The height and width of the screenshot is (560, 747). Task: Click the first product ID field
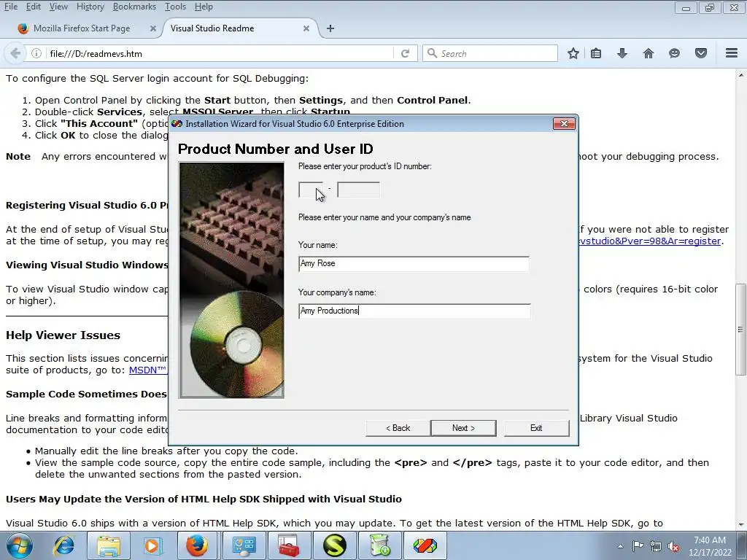click(311, 190)
